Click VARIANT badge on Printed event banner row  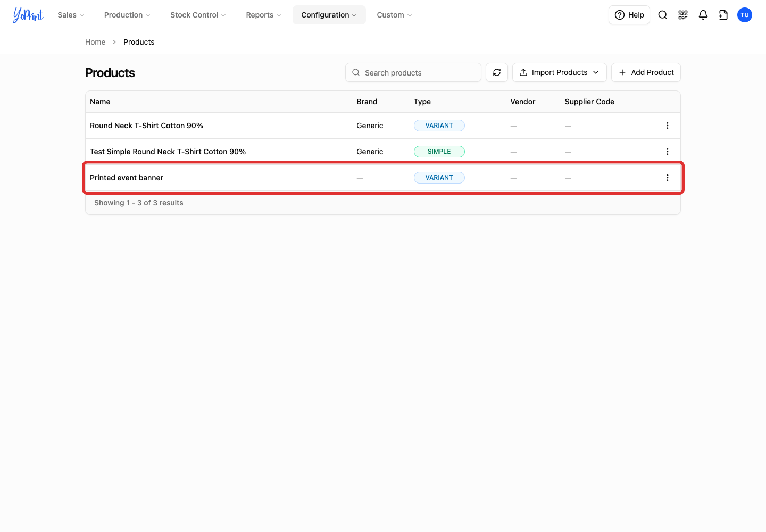[x=439, y=178]
